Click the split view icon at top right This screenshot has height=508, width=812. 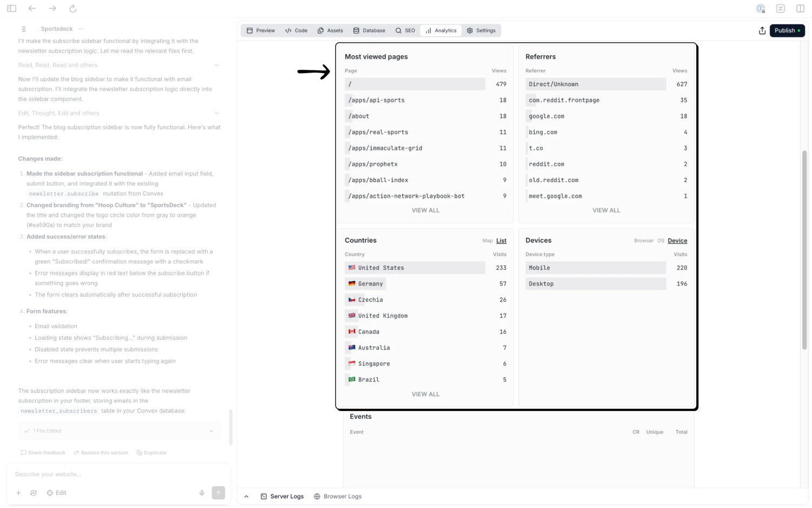pyautogui.click(x=800, y=8)
